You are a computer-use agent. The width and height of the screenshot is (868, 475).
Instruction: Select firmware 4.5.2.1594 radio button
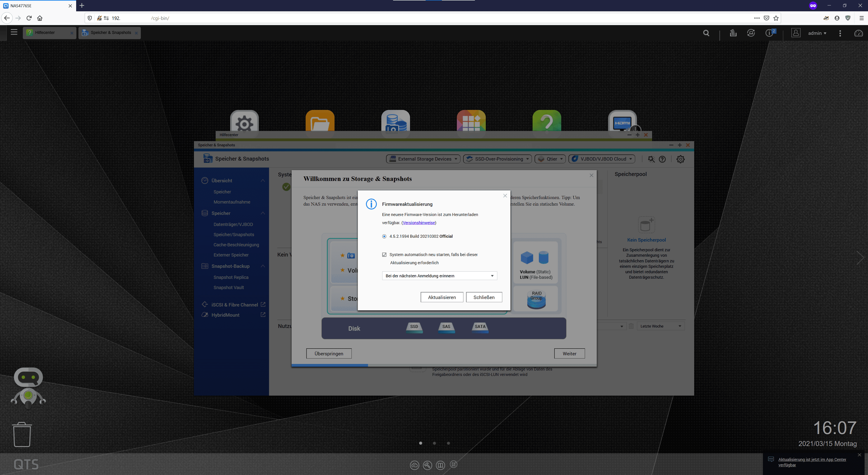pos(384,236)
